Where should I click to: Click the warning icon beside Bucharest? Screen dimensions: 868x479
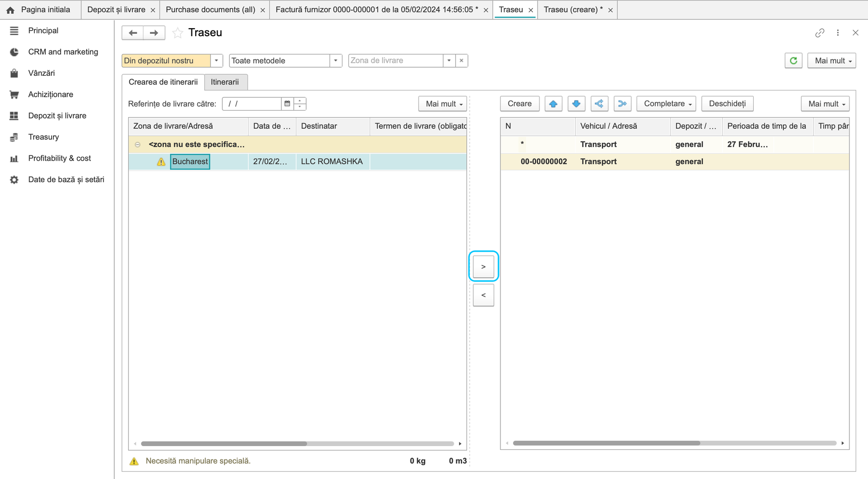coord(161,162)
